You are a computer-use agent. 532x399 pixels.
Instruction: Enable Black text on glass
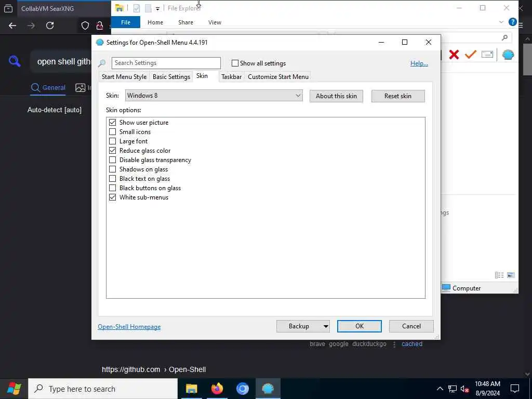point(112,179)
